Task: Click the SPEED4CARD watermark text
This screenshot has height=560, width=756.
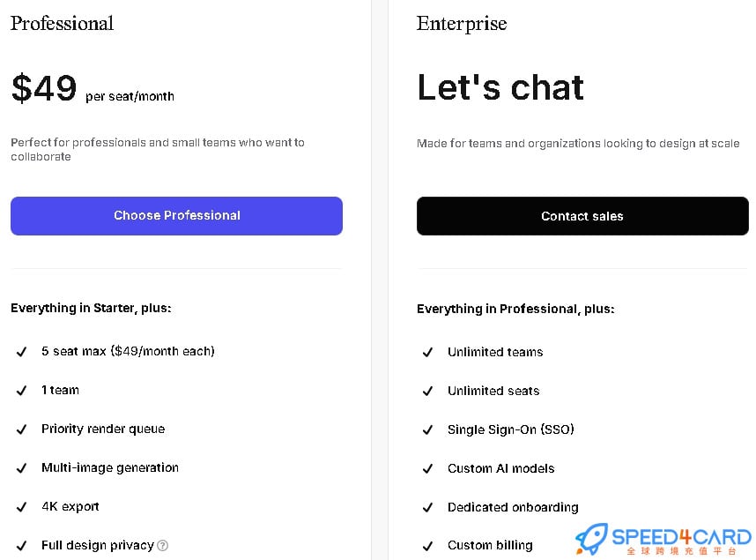Action: [x=681, y=537]
